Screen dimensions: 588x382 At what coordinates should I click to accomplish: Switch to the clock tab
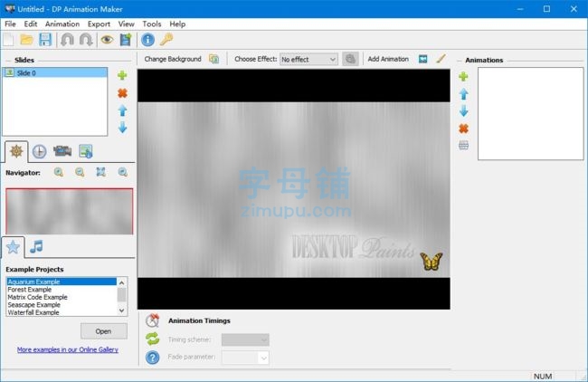[40, 151]
